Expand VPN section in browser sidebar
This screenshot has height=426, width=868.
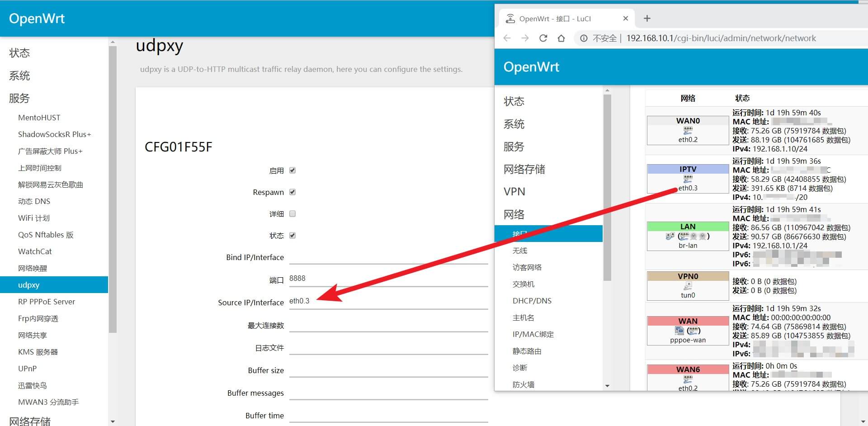514,192
